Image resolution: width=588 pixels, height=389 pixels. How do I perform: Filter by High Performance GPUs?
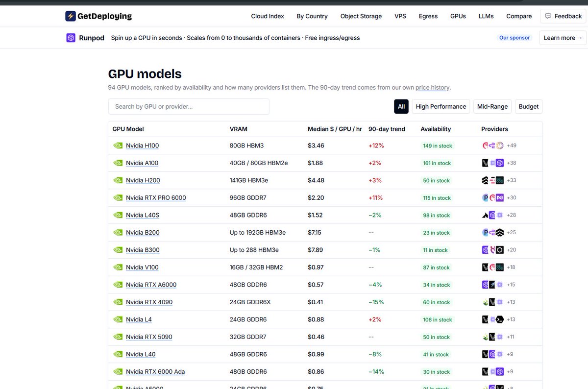(441, 106)
